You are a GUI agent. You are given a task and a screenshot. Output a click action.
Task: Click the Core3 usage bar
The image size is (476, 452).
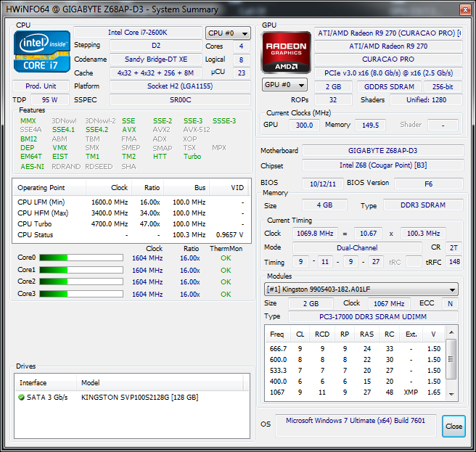pyautogui.click(x=81, y=294)
